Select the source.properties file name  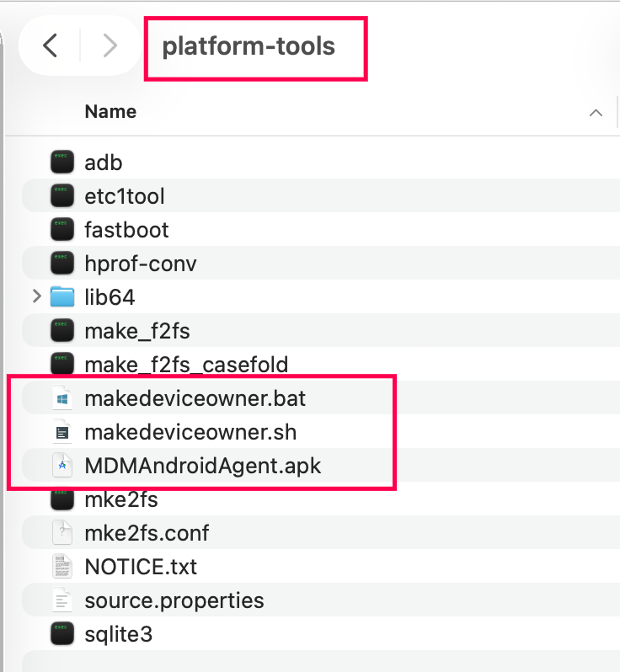tap(174, 600)
